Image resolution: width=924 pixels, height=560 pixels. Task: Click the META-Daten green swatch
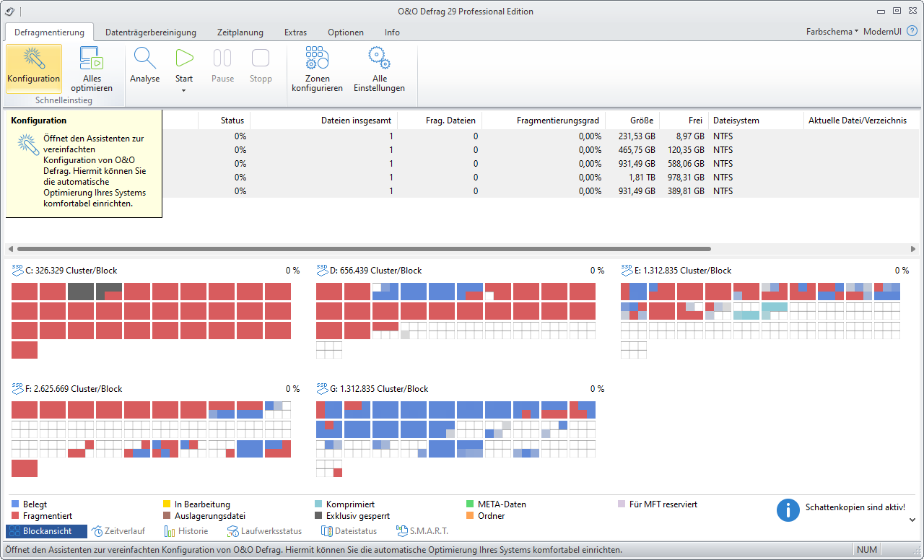tap(471, 504)
